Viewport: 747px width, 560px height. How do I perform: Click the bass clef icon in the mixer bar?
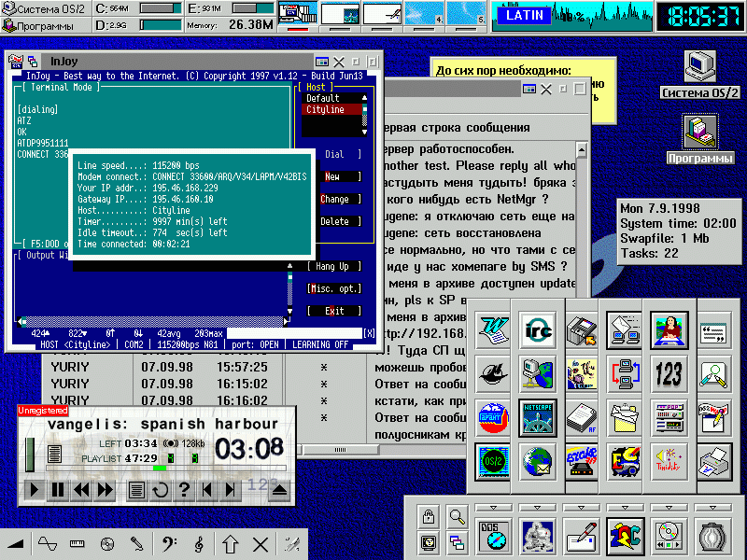pyautogui.click(x=169, y=544)
